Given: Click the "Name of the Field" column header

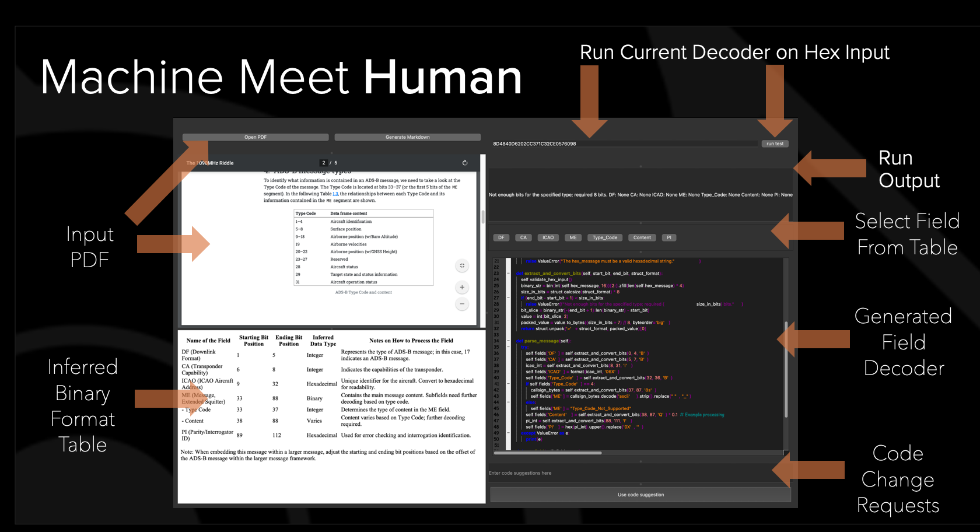Looking at the screenshot, I should pyautogui.click(x=208, y=341).
